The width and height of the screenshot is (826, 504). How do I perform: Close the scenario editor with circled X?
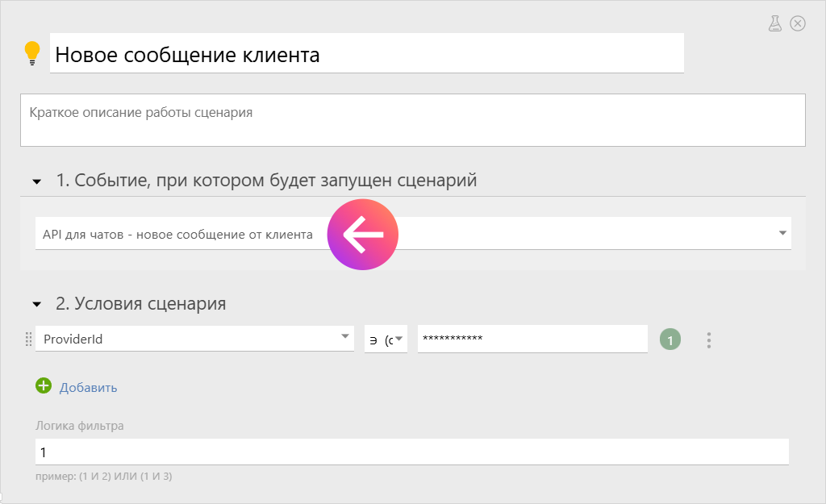[798, 23]
